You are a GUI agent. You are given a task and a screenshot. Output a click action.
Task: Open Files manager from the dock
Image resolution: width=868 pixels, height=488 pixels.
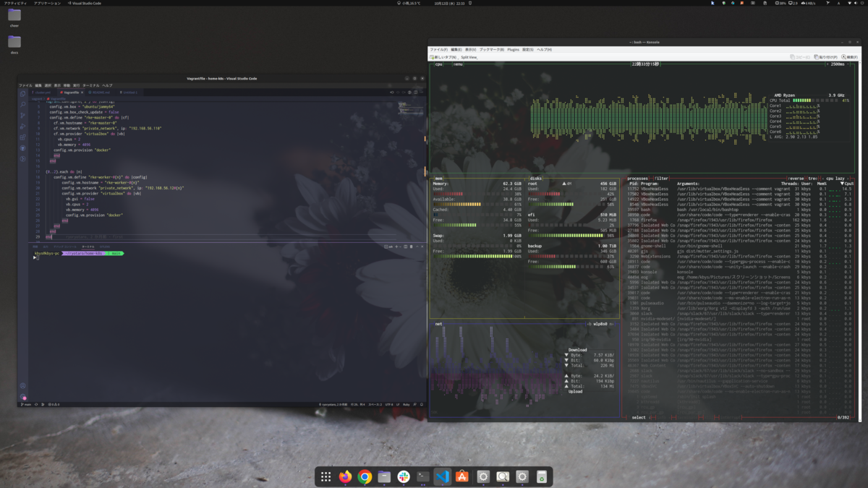(384, 476)
